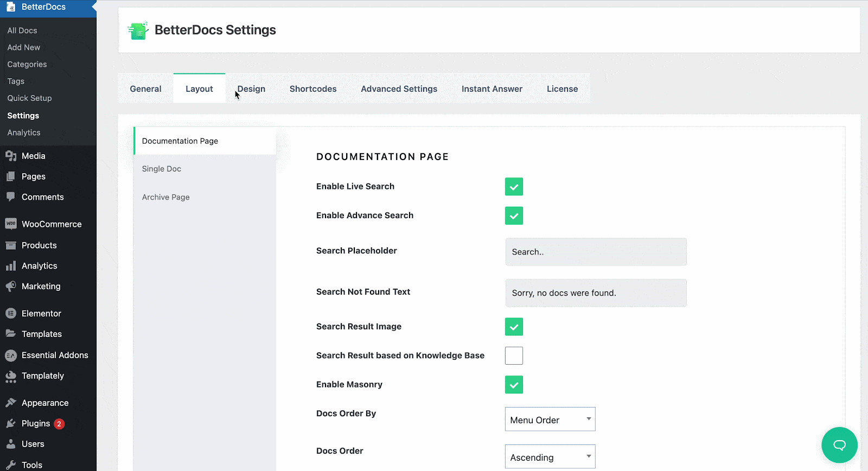Screen dimensions: 868x471
Task: Click the Pages menu icon
Action: pos(11,176)
